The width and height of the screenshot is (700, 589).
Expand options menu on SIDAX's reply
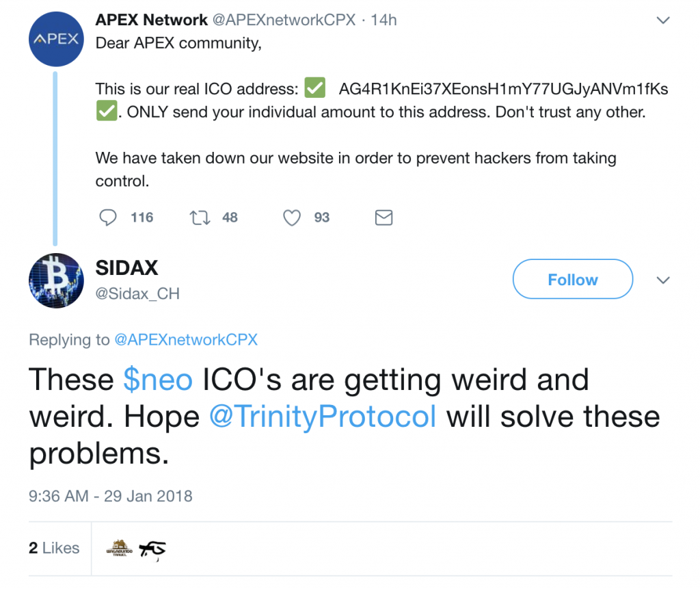click(x=662, y=280)
